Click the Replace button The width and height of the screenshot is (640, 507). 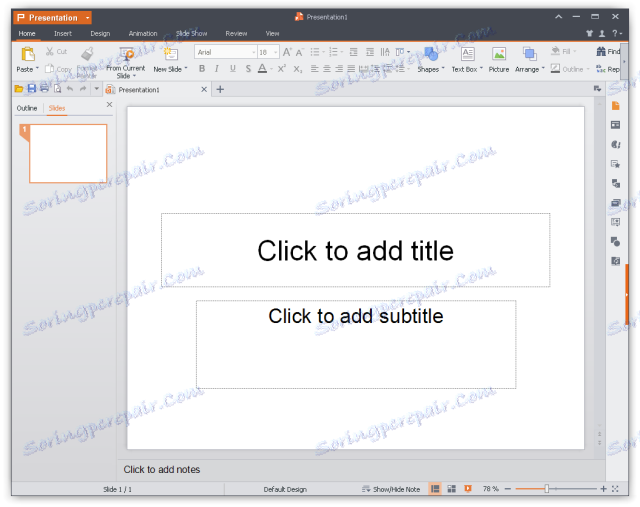pos(608,69)
